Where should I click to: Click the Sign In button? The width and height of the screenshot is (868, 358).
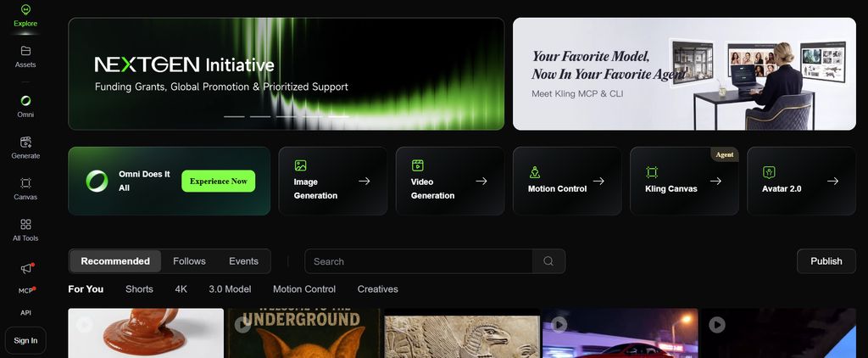25,340
